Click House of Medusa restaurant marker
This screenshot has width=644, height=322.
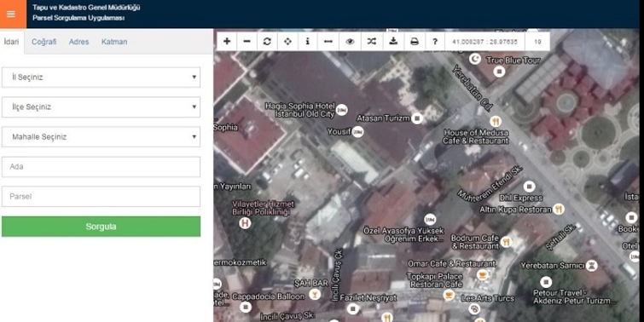tap(496, 122)
